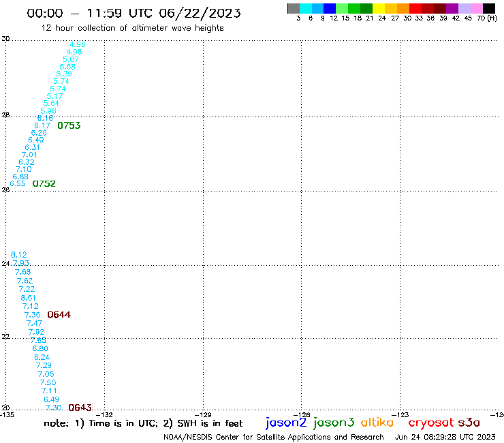Screen dimensions: 504x443
Task: Click the 6.88 wave height value
Action: pos(20,177)
